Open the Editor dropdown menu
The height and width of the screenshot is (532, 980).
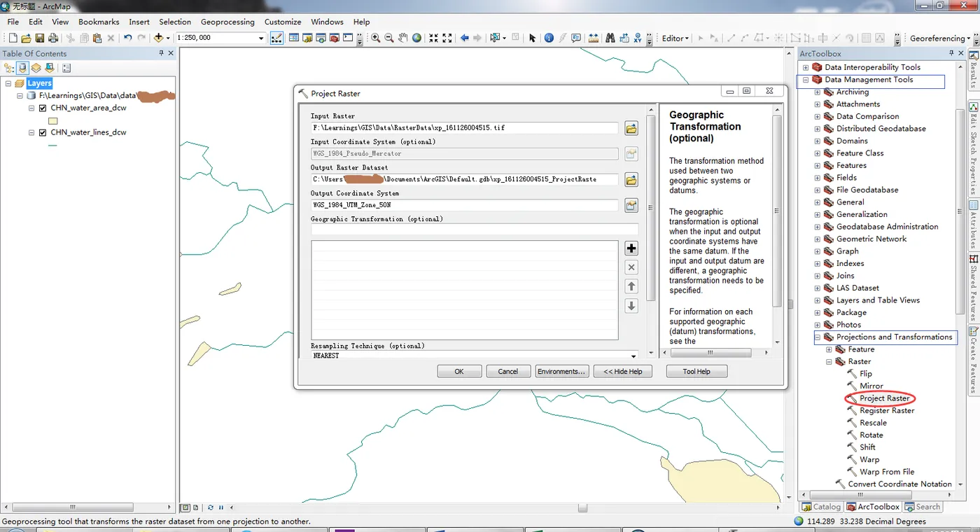point(675,38)
